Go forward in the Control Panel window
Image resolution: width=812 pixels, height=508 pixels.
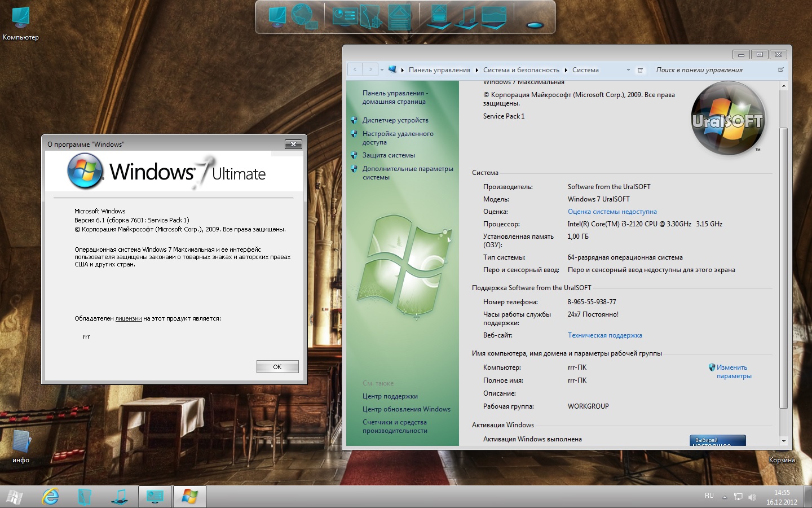coord(370,69)
